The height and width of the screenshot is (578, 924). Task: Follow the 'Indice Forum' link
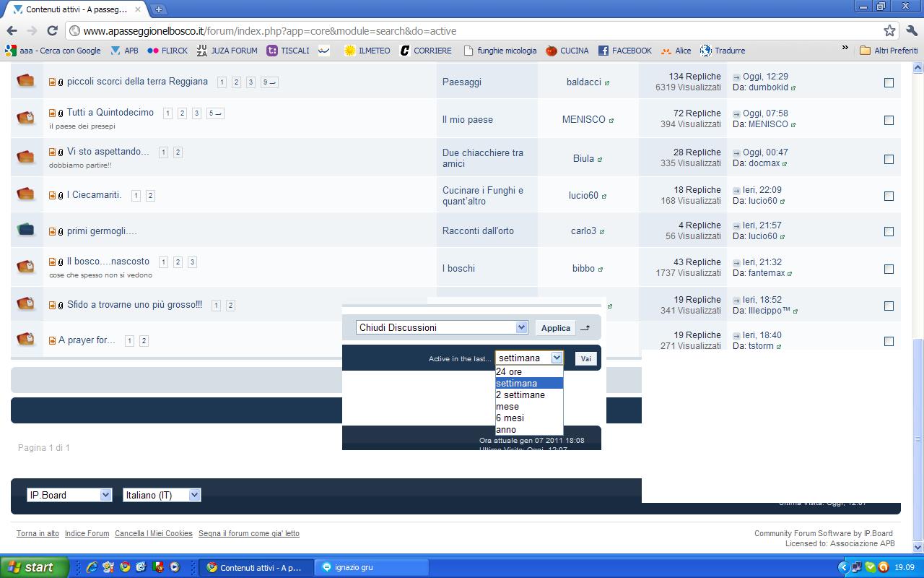87,533
